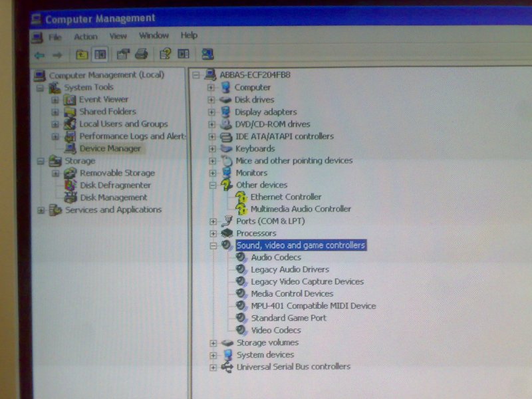Select the Shared Folders item
532x399 pixels.
108,112
